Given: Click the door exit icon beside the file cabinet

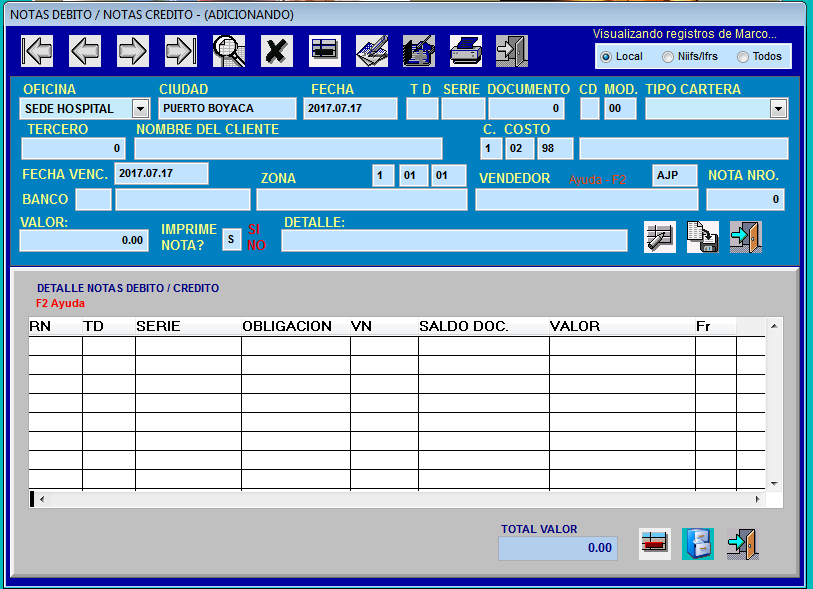Looking at the screenshot, I should click(742, 544).
